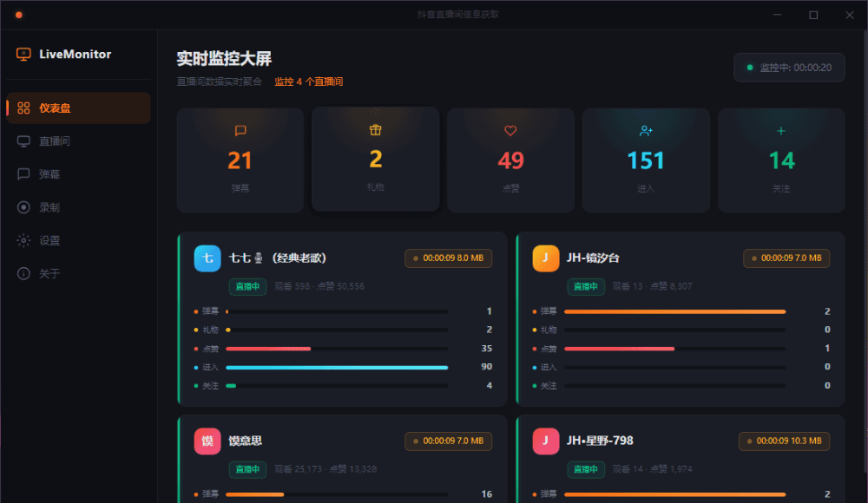Click the 监控 4 个直播间 link

309,82
